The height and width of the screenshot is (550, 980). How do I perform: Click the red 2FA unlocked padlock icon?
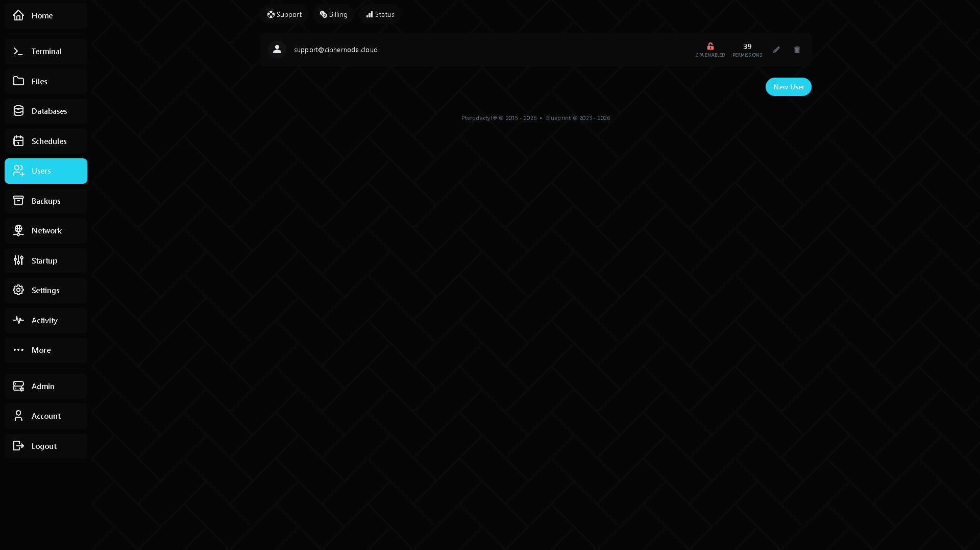[x=710, y=46]
